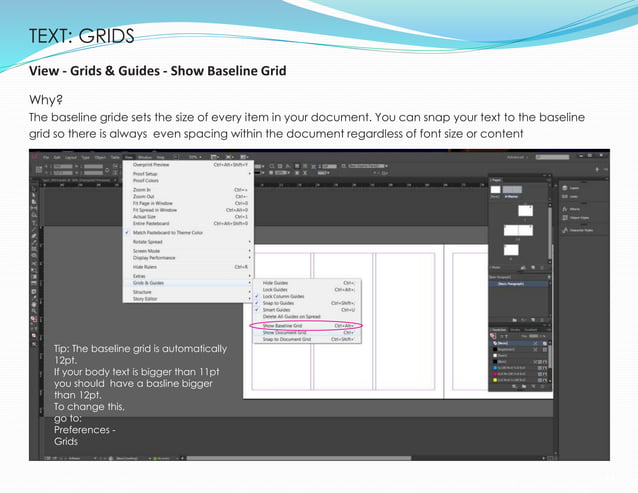Select the Type tool in the toolbox
This screenshot has height=493, width=638.
[x=34, y=223]
